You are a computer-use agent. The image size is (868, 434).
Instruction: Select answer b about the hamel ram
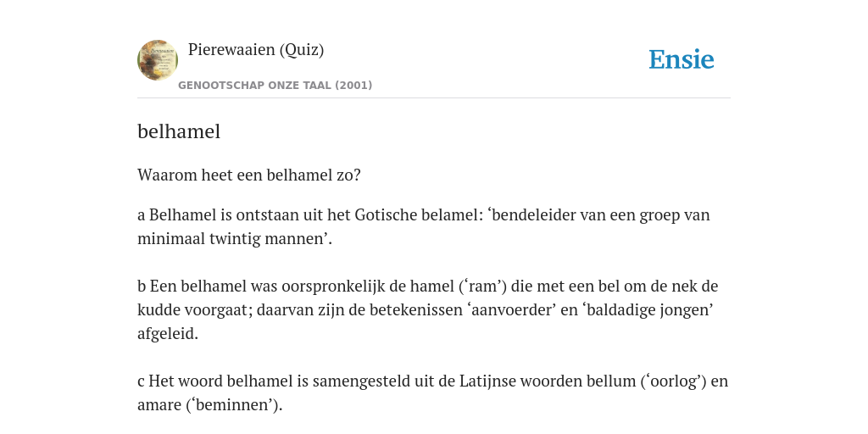coord(427,310)
